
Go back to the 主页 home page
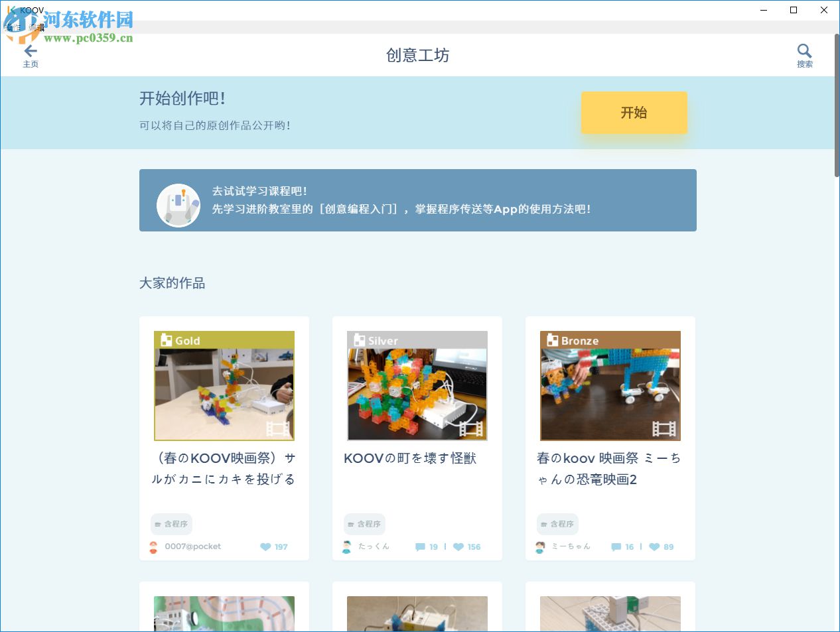31,56
